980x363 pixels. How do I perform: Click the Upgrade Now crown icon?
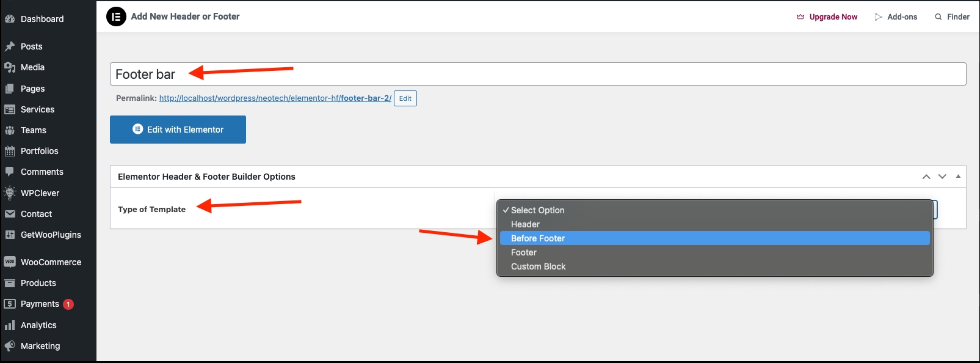pyautogui.click(x=800, y=17)
